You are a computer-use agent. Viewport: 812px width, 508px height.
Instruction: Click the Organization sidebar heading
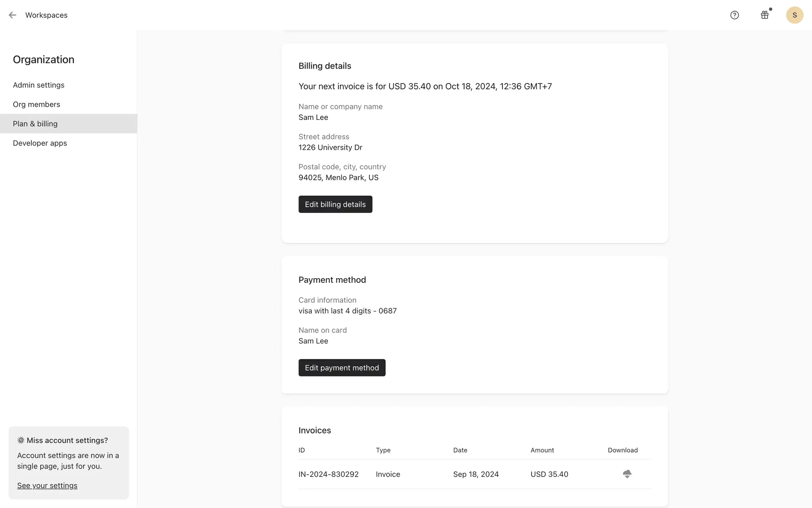[x=44, y=60]
